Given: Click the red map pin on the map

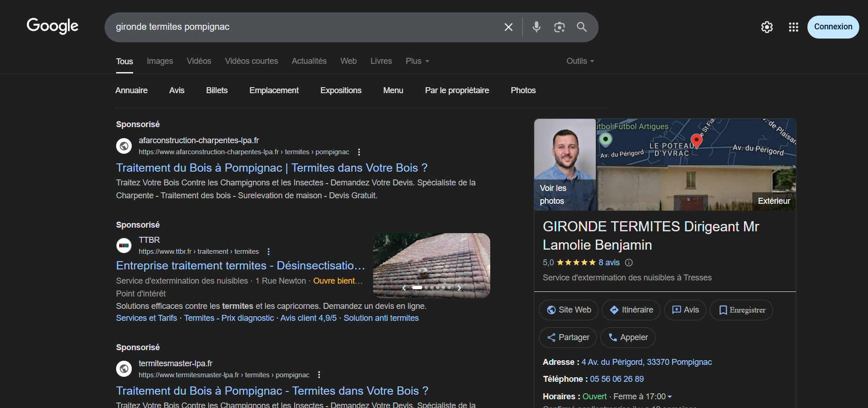Looking at the screenshot, I should point(696,141).
